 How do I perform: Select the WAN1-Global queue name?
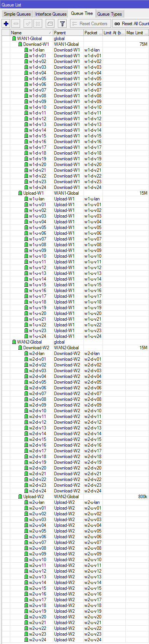(29, 39)
